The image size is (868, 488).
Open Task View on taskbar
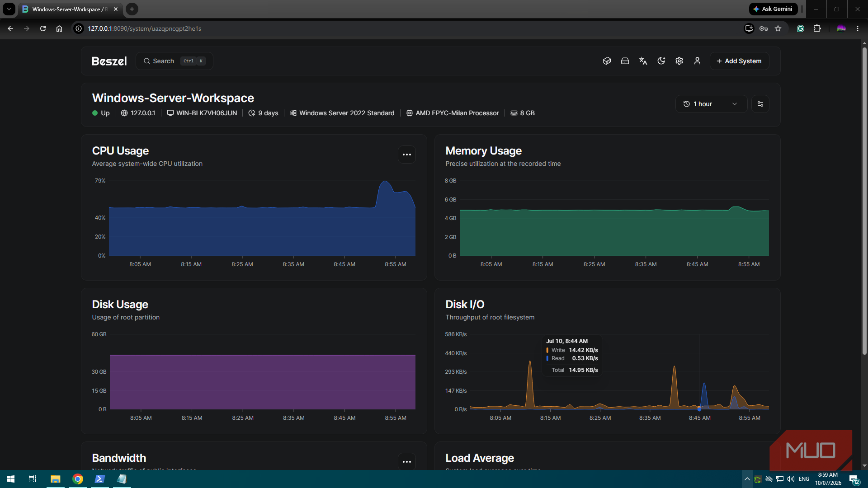tap(33, 479)
